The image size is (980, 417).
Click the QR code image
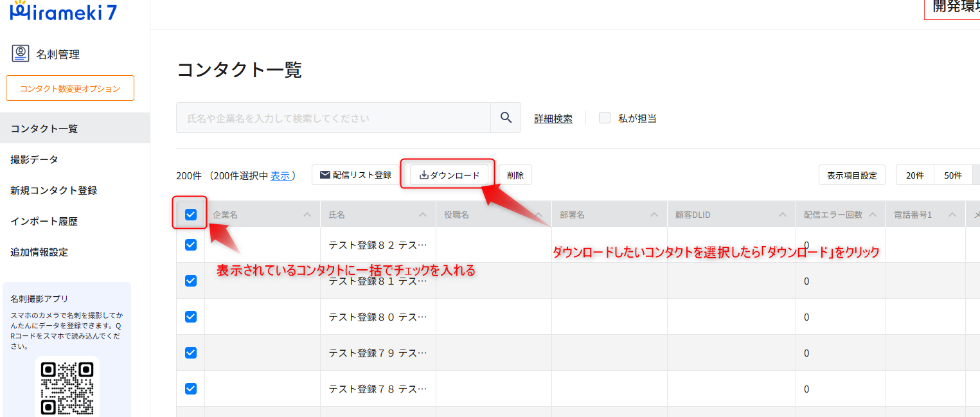pos(67,387)
